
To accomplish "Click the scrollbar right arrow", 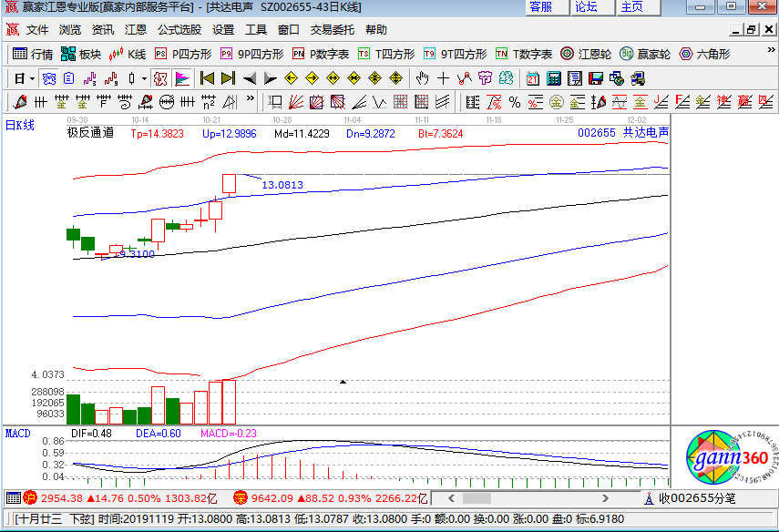I will pos(605,498).
